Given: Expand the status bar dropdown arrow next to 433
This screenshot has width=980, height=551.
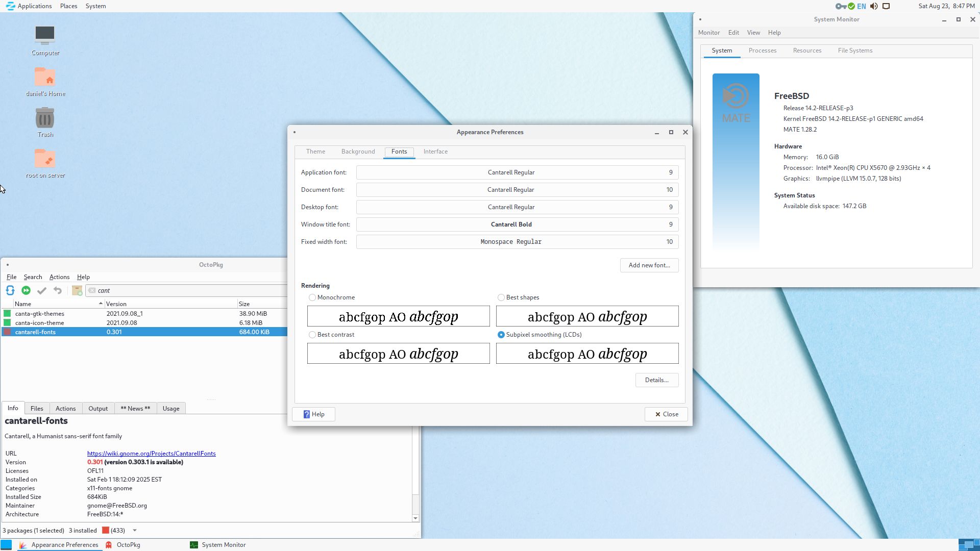Looking at the screenshot, I should (135, 530).
